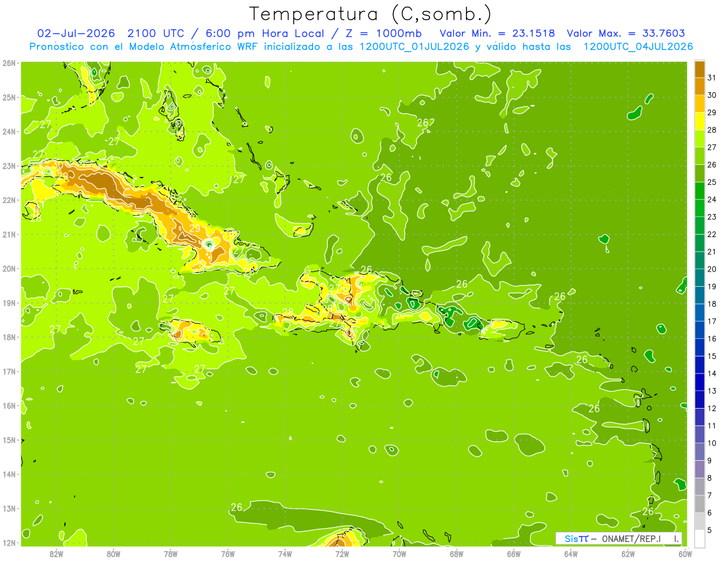Screen dimensions: 728x562
Task: Click the 74W longitude axis label
Action: pos(285,554)
